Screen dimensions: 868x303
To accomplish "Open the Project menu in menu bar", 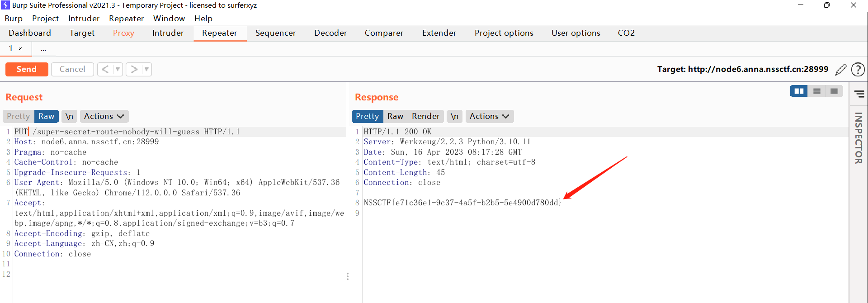I will [x=45, y=19].
